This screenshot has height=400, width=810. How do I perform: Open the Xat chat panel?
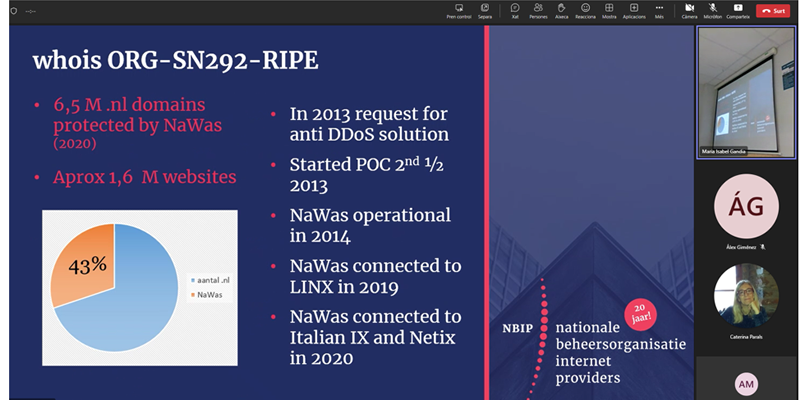pos(515,9)
